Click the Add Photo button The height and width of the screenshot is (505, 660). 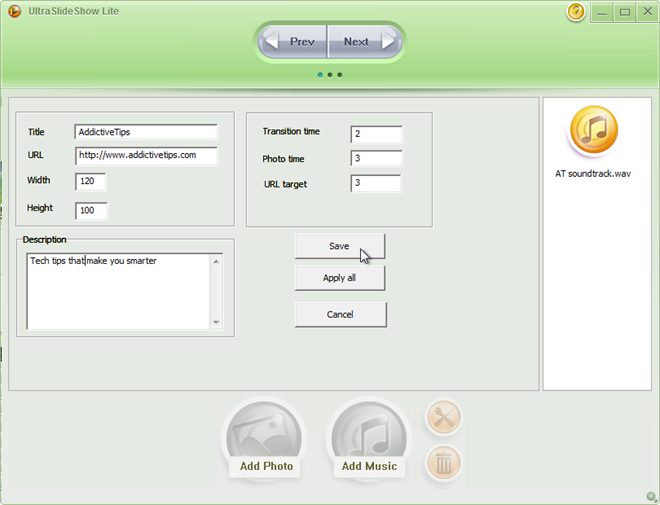click(x=264, y=439)
